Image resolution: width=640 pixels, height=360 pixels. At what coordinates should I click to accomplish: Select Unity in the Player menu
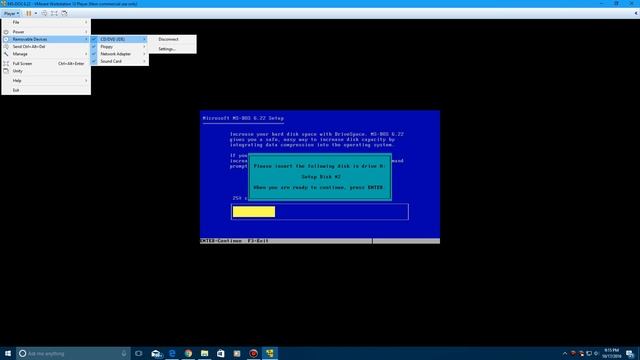[x=46, y=71]
